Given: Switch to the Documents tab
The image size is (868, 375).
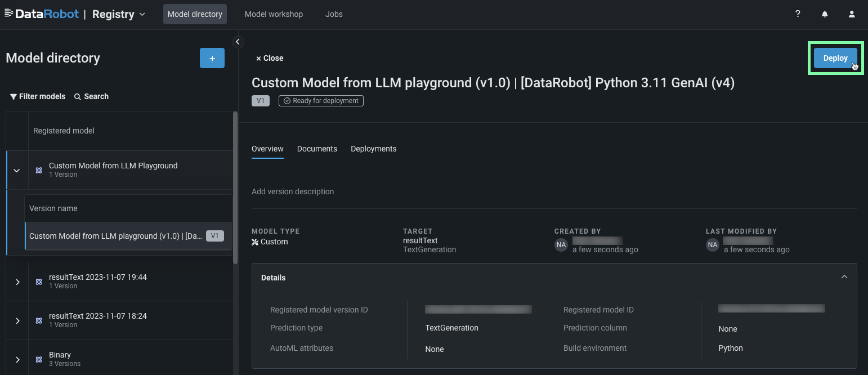Looking at the screenshot, I should 317,149.
